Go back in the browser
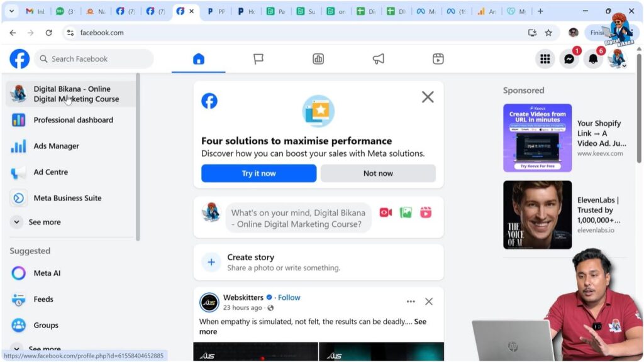This screenshot has width=644, height=362. 13,33
